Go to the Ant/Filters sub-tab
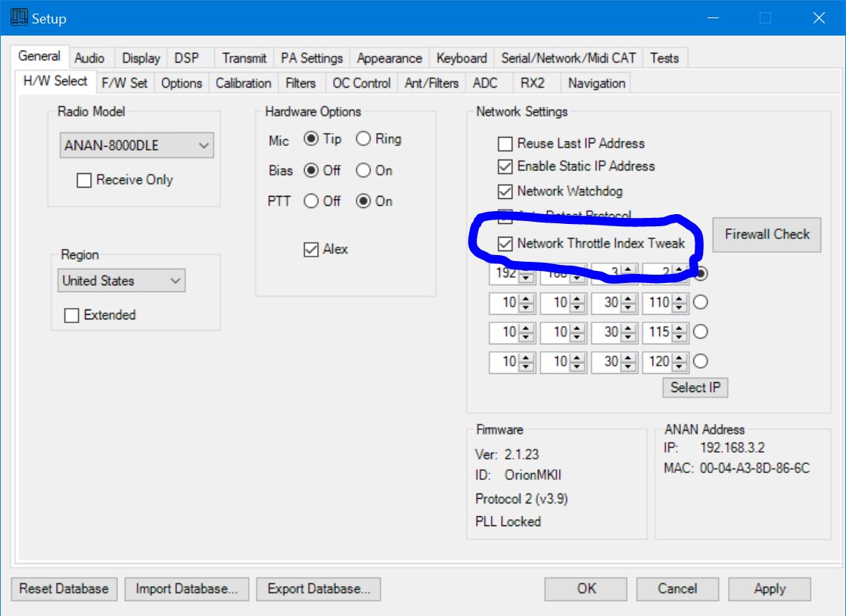This screenshot has width=846, height=616. [x=431, y=83]
